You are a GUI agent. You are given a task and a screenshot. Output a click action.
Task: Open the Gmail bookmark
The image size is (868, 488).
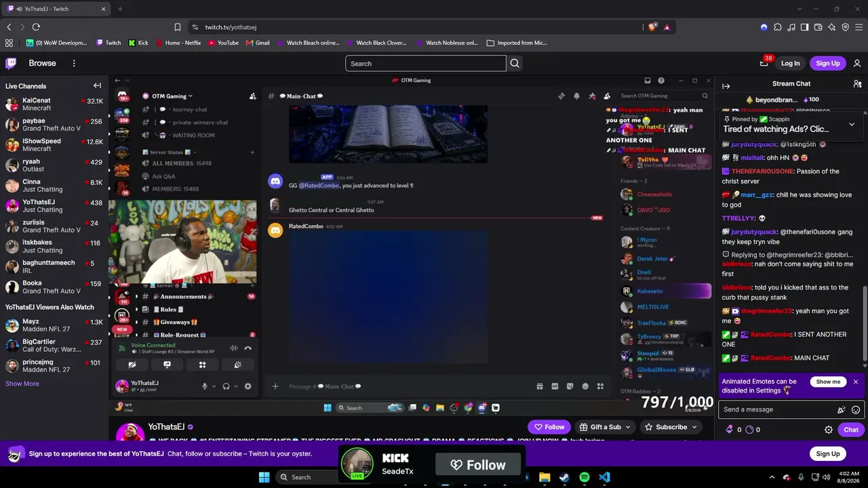pyautogui.click(x=258, y=43)
